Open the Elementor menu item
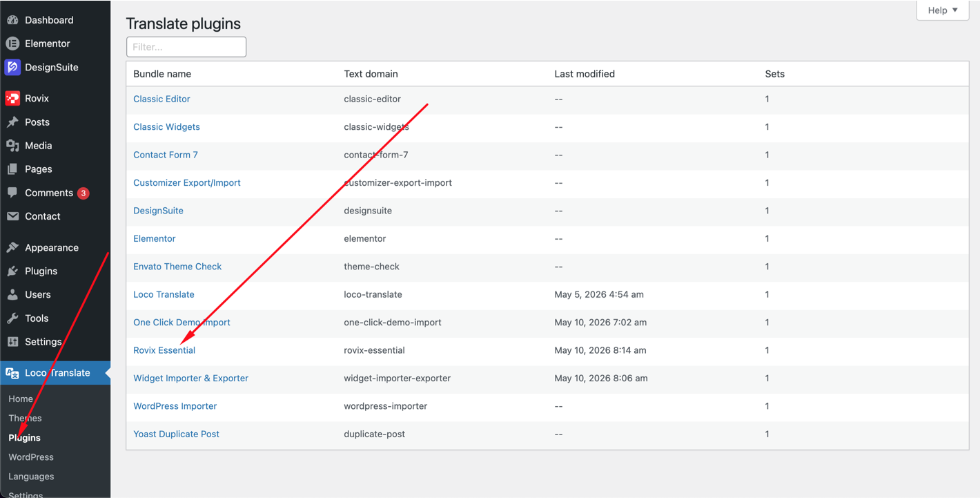Screen dimensions: 980x498 tap(48, 44)
